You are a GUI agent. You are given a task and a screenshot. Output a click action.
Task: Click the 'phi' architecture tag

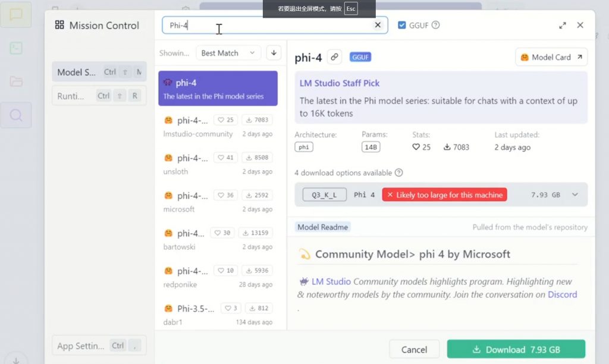pyautogui.click(x=304, y=147)
